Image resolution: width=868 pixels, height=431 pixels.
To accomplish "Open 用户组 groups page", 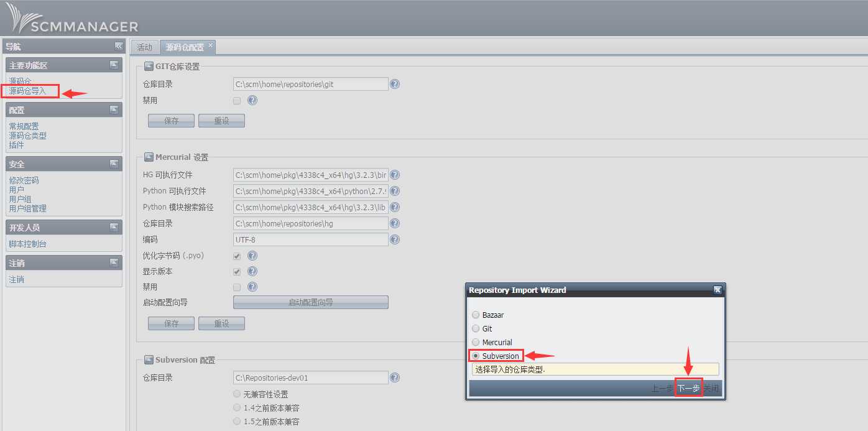I will click(x=20, y=199).
